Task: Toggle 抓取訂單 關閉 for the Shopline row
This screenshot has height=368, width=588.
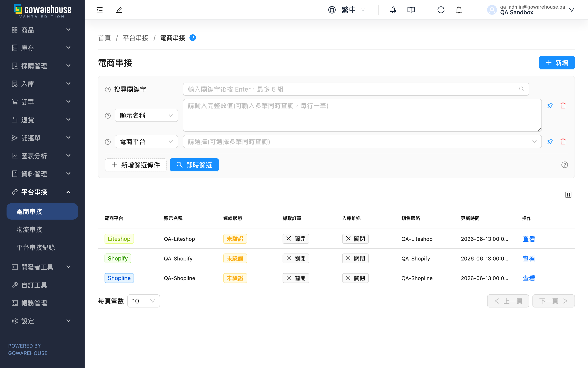Action: pos(296,278)
